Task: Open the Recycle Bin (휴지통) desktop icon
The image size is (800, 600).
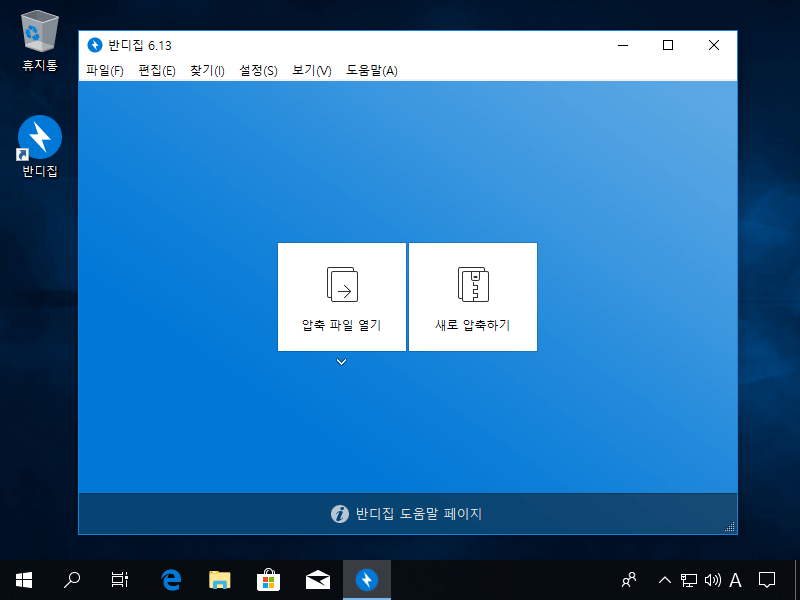Action: pos(40,30)
